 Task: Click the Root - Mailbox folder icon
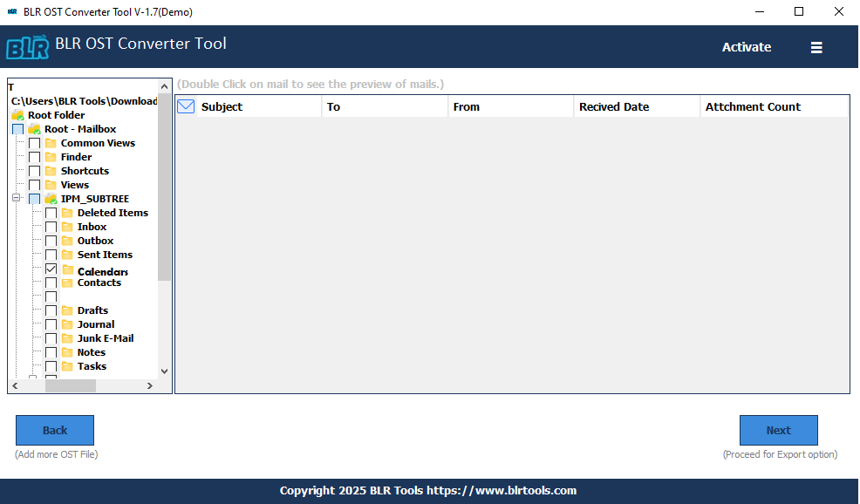pyautogui.click(x=34, y=129)
